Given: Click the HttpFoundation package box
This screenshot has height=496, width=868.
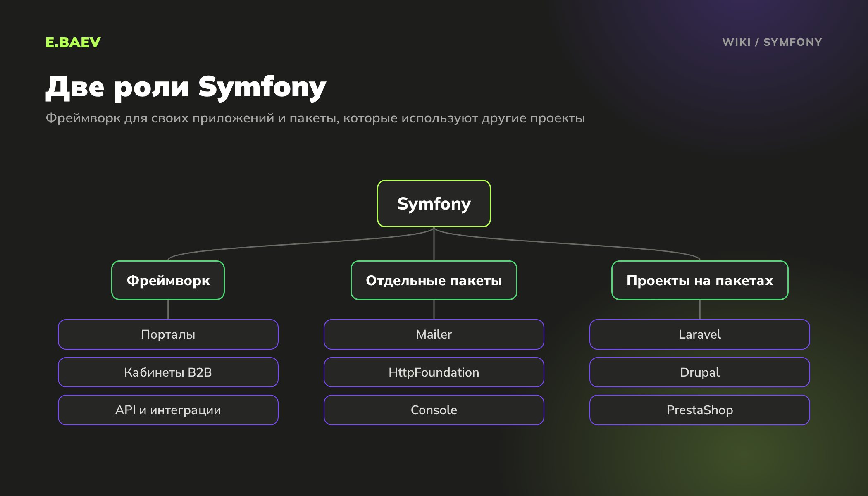Looking at the screenshot, I should pyautogui.click(x=434, y=372).
